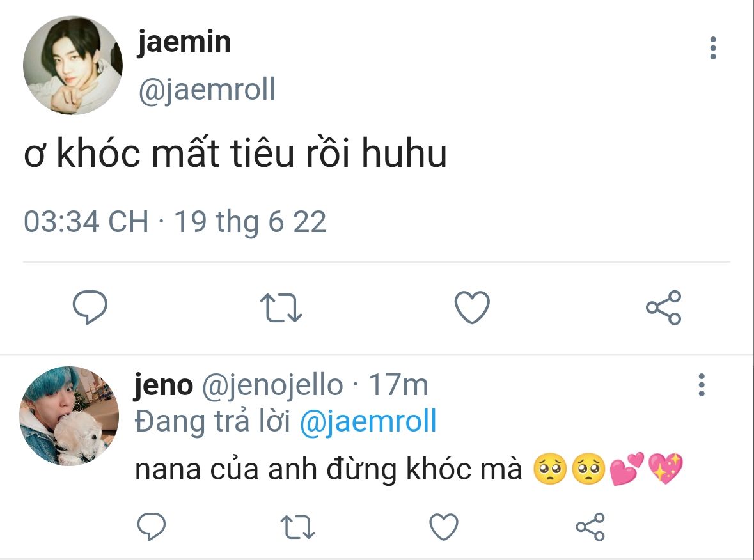The image size is (754, 560).
Task: Share jaemin's main tweet
Action: [x=663, y=308]
